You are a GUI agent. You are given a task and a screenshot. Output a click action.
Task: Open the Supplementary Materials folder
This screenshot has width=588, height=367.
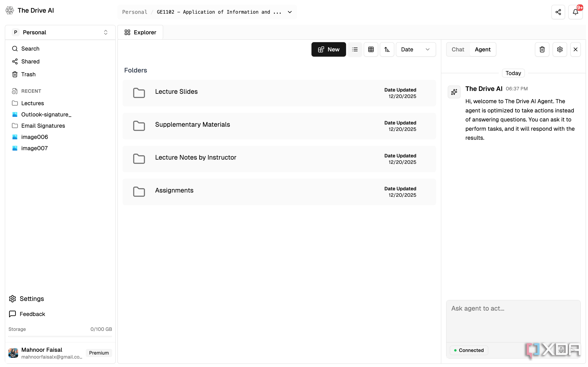coord(279,126)
